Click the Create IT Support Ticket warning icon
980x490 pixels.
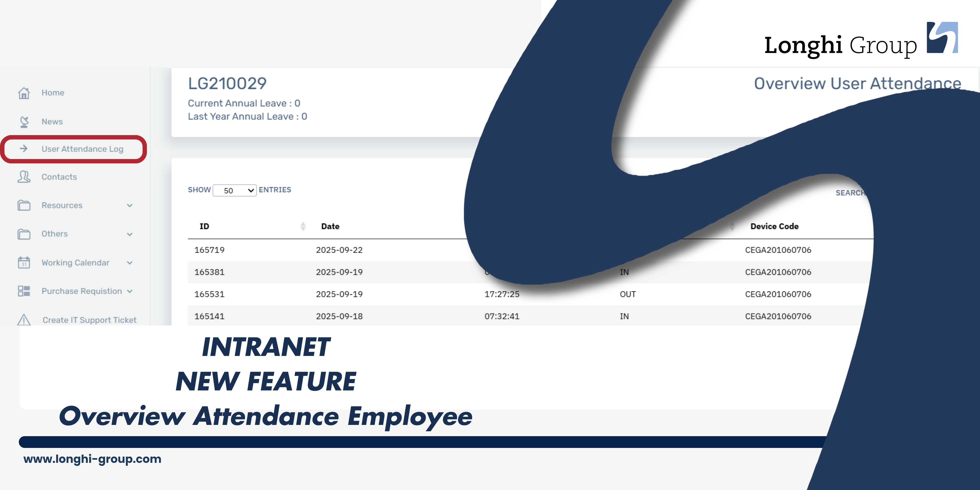coord(24,320)
